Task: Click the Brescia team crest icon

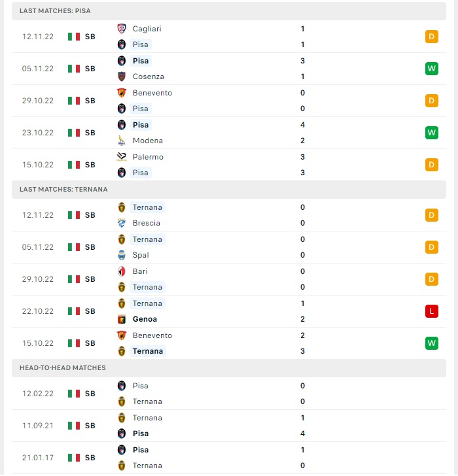Action: click(x=122, y=223)
